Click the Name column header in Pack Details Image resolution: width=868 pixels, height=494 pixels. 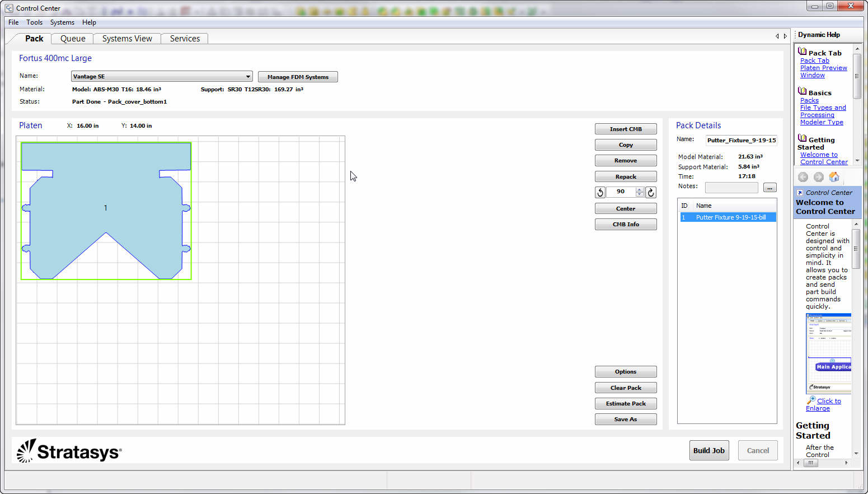click(704, 206)
